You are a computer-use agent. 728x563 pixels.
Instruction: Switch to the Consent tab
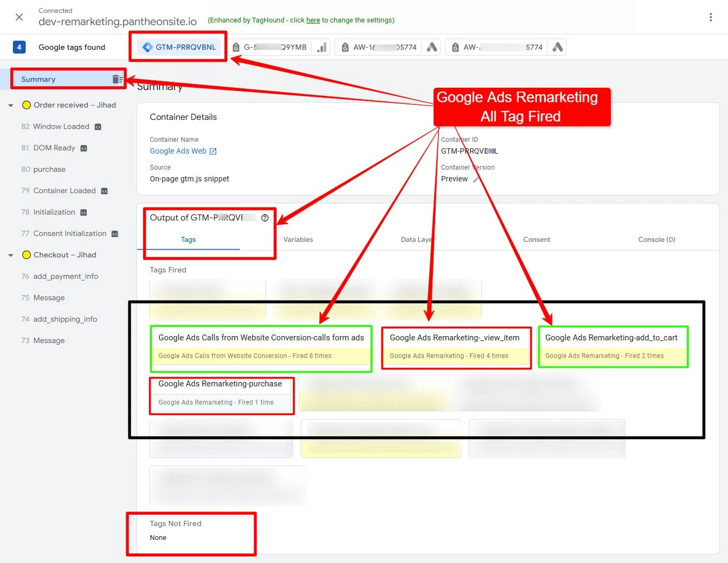(536, 239)
